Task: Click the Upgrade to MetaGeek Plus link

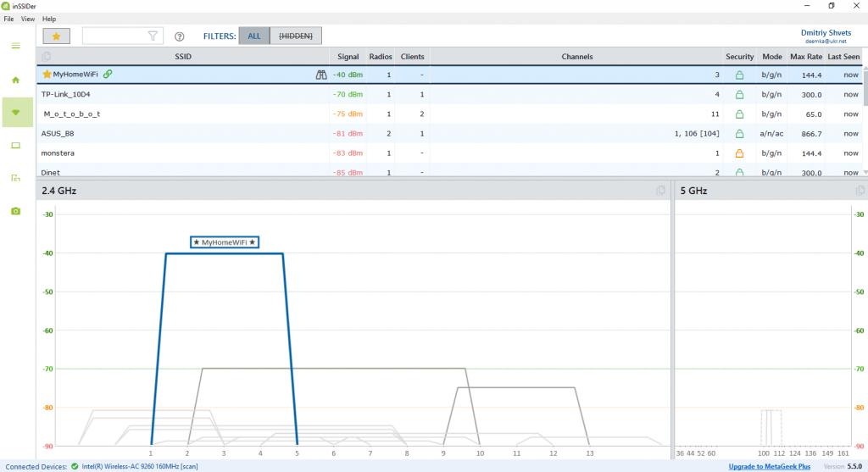Action: point(770,466)
